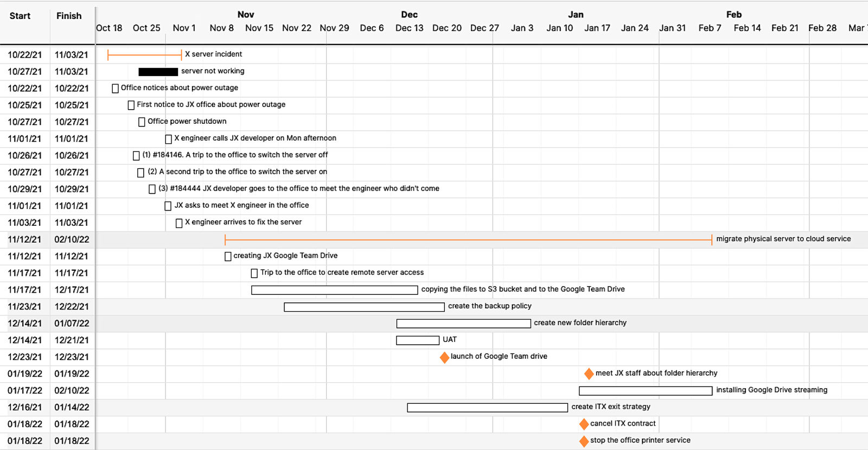Click the installing Google Drive streaming bar
The height and width of the screenshot is (450, 868).
[646, 391]
